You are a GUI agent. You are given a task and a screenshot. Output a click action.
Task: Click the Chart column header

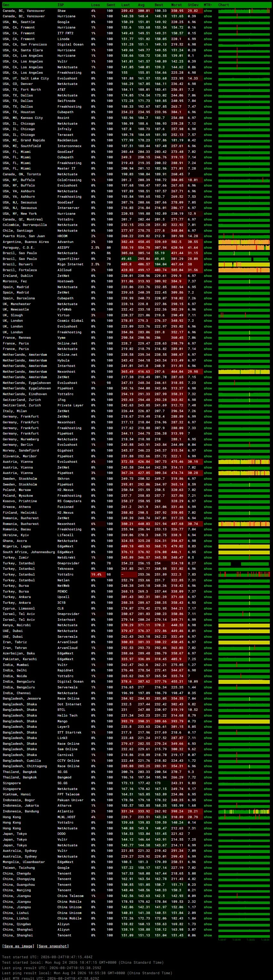point(224,5)
